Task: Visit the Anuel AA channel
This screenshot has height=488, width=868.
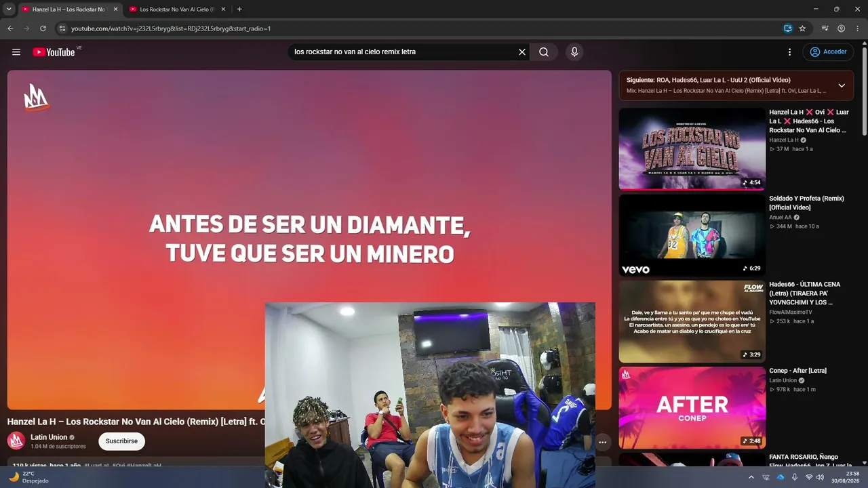Action: click(780, 218)
